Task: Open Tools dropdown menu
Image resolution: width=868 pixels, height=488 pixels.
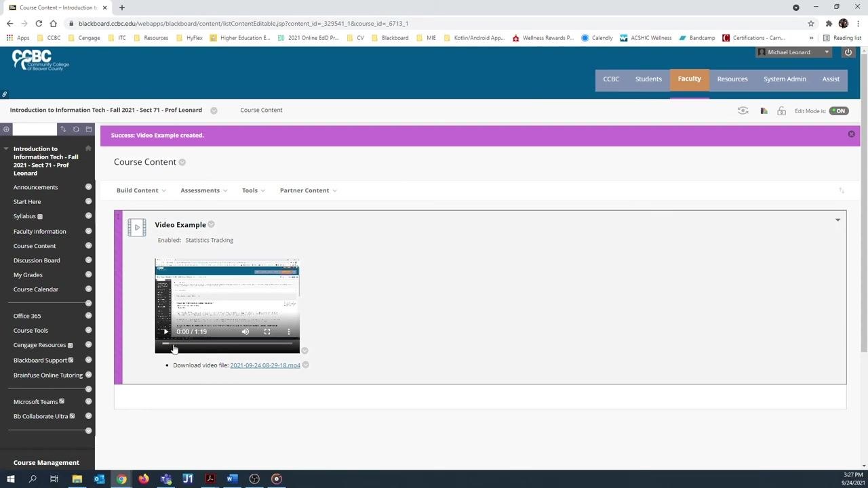Action: [x=254, y=190]
